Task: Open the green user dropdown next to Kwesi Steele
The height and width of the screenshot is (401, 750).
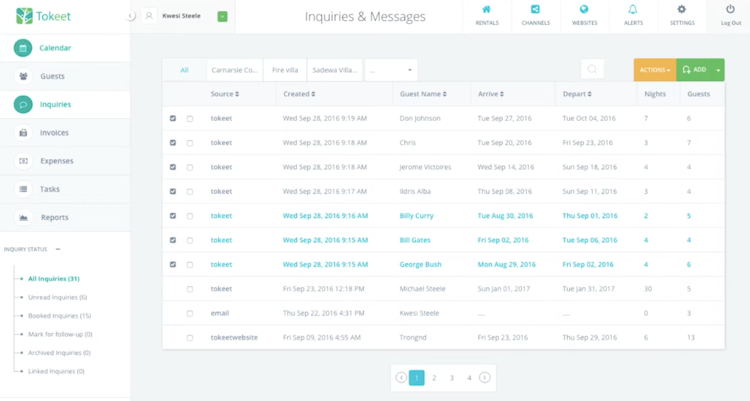Action: tap(222, 16)
